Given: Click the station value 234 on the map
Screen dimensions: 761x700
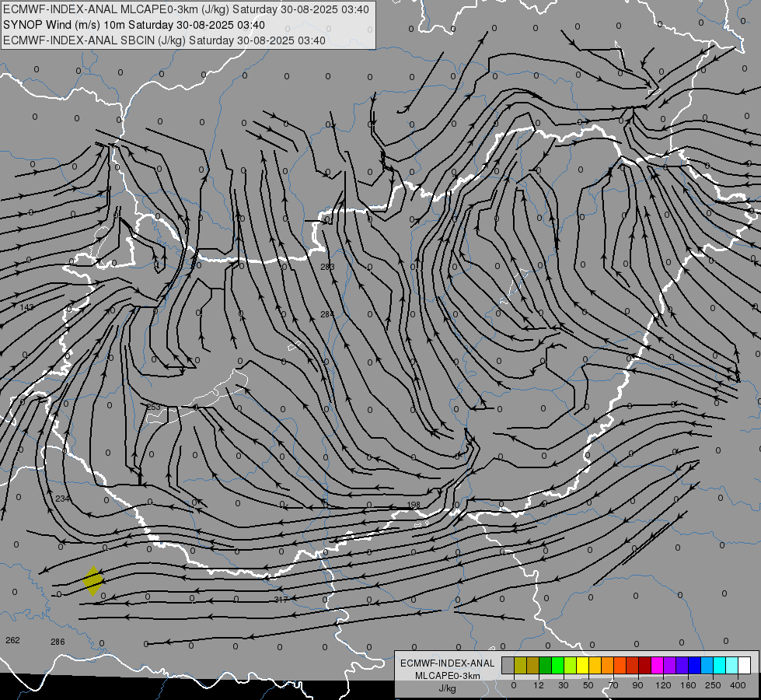Looking at the screenshot, I should [63, 499].
